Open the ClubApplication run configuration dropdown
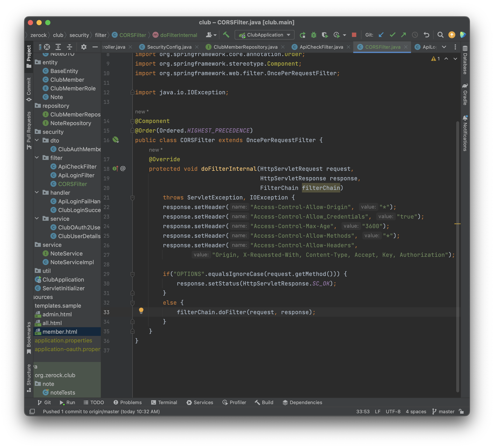 point(264,35)
